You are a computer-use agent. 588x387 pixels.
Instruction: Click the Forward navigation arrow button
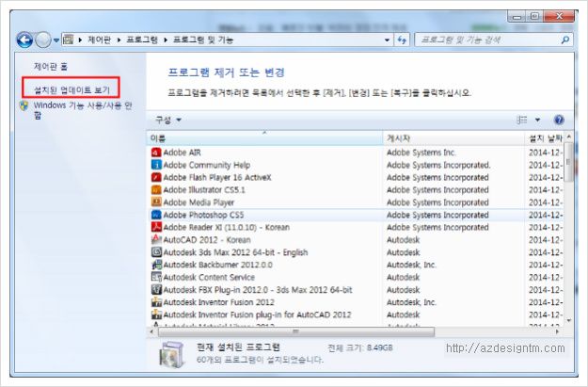point(43,40)
